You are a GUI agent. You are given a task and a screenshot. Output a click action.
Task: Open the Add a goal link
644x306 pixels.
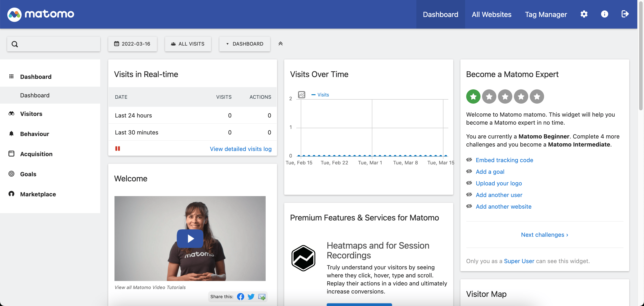point(490,172)
